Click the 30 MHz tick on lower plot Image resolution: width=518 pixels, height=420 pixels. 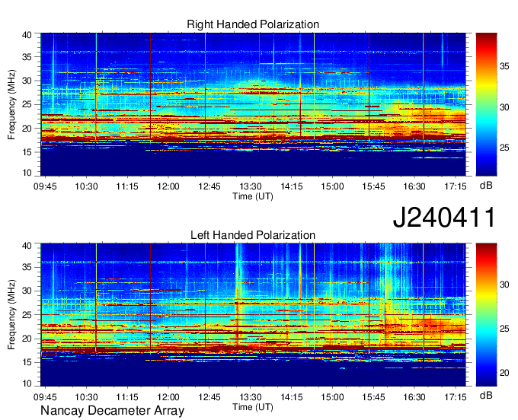[x=27, y=291]
